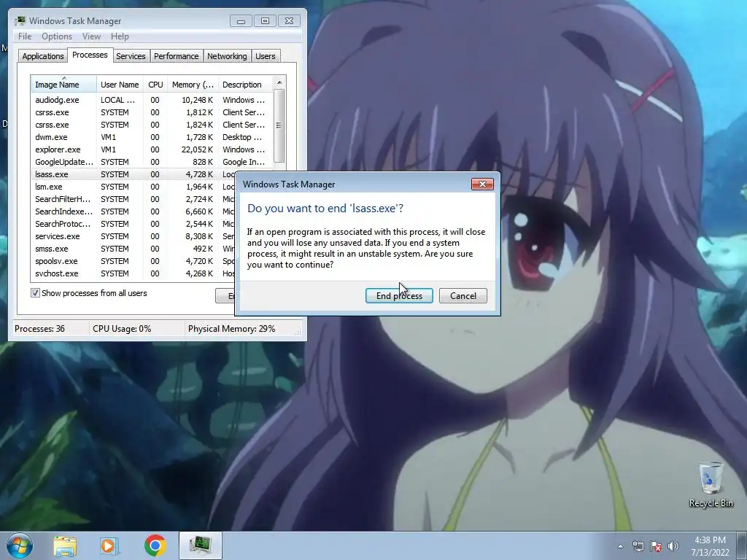Click the Show desktop button
The height and width of the screenshot is (560, 747).
tap(742, 545)
